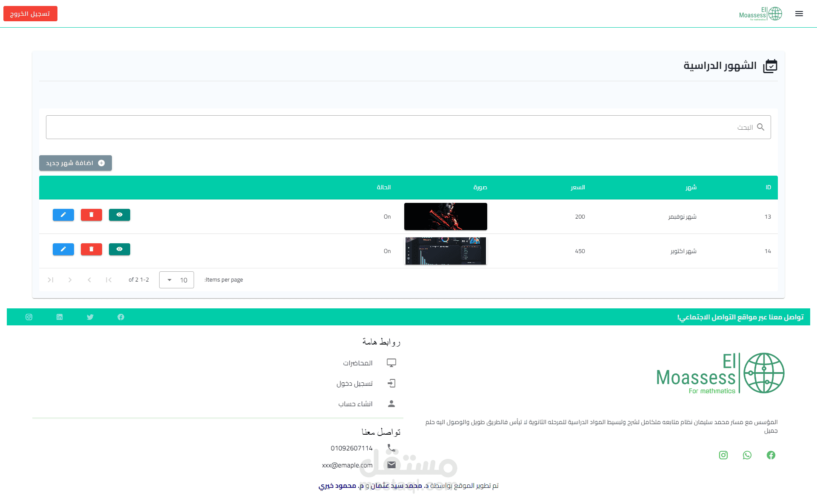This screenshot has width=817, height=504.
Task: Delete the November month row with trash icon
Action: click(91, 215)
